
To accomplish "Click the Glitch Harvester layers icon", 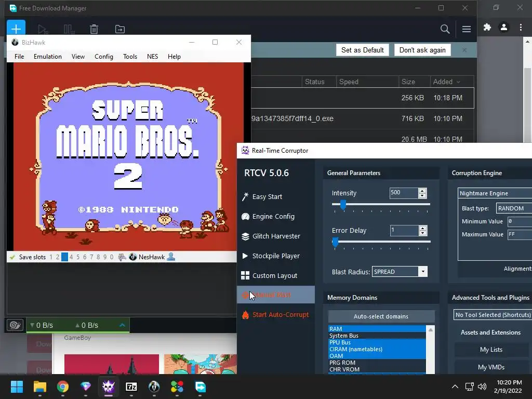I will [245, 236].
